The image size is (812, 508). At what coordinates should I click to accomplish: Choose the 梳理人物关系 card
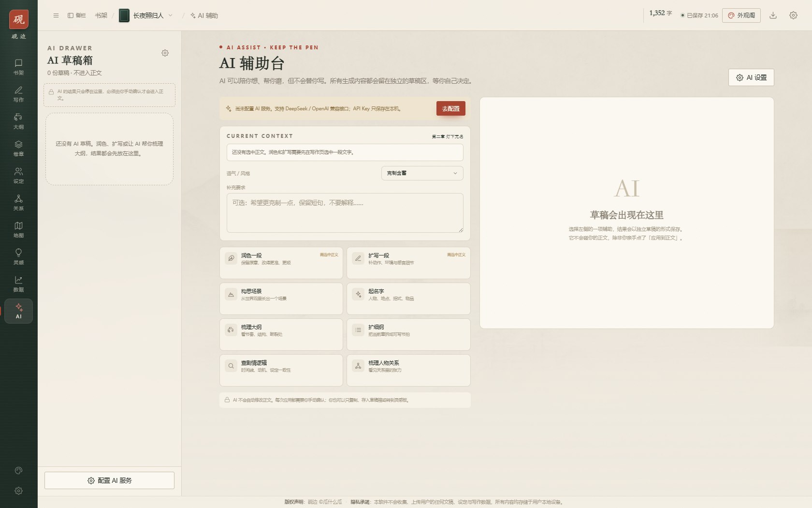click(408, 370)
